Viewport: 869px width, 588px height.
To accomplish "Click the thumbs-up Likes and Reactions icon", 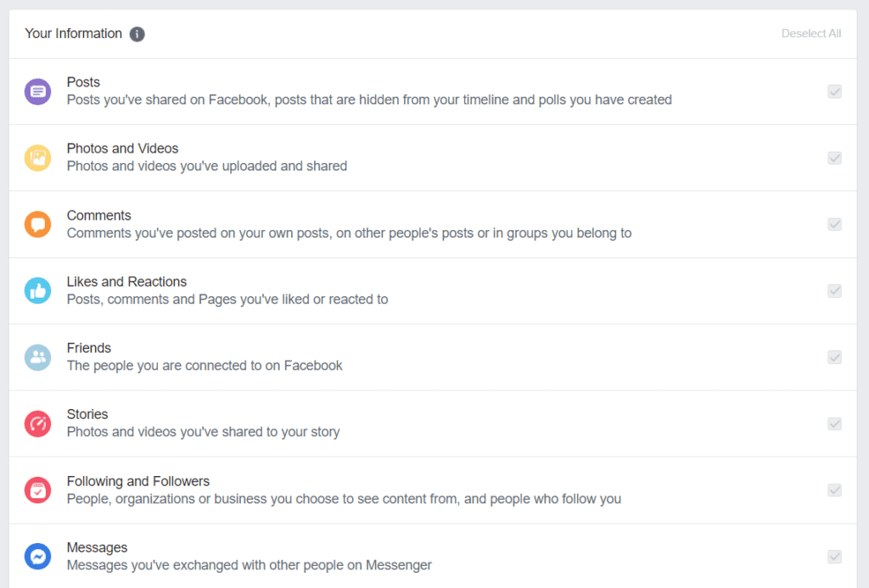I will [37, 291].
